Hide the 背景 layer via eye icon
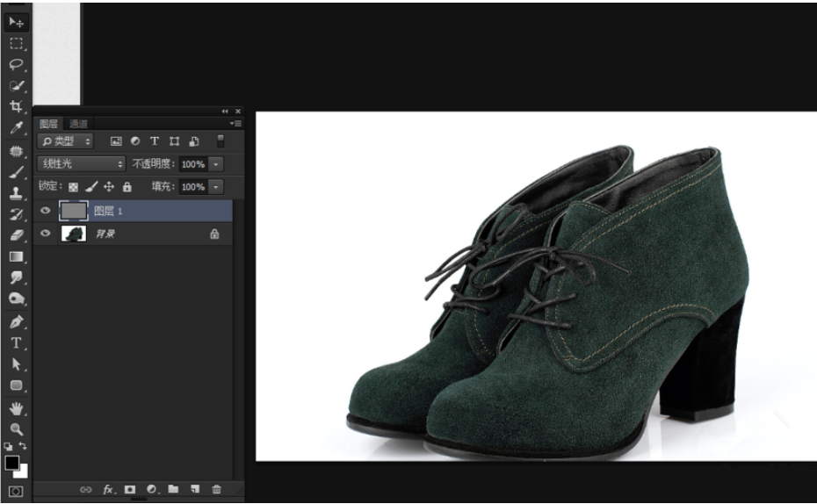The image size is (817, 504). click(x=46, y=234)
